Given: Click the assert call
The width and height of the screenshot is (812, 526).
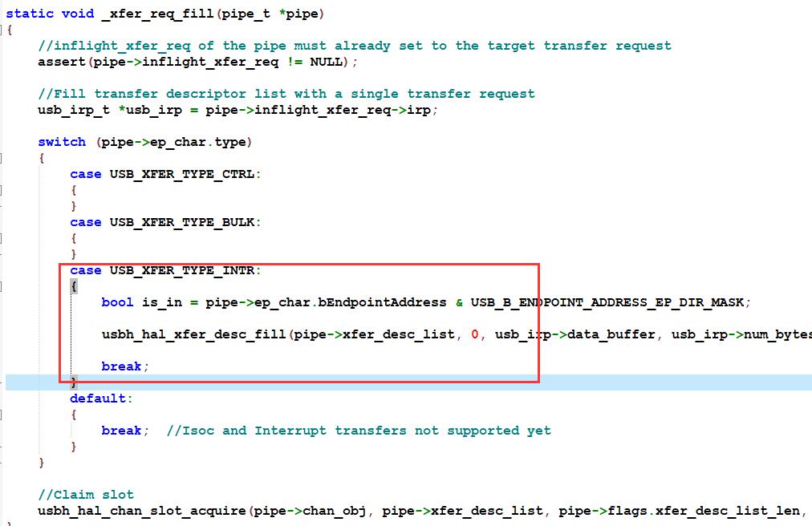Looking at the screenshot, I should [62, 62].
